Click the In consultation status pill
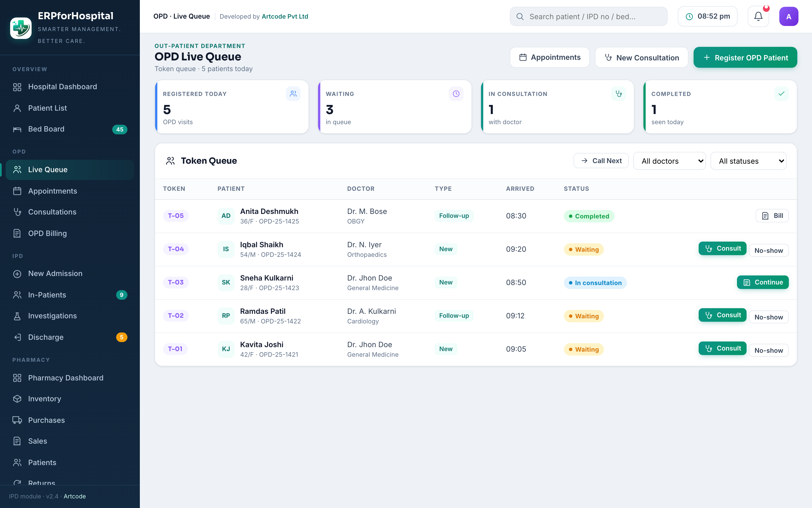This screenshot has width=812, height=508. pyautogui.click(x=595, y=283)
